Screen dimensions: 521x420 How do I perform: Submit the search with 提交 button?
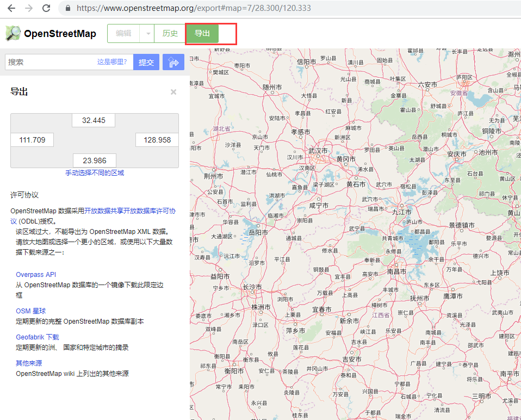[146, 62]
